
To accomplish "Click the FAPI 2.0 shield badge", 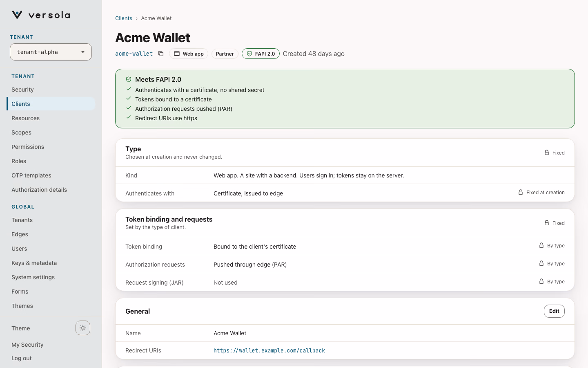I will coord(261,54).
